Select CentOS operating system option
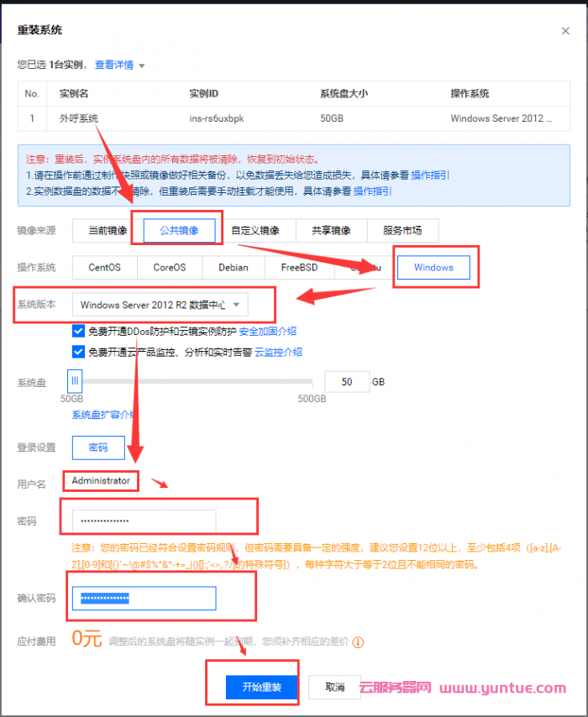Screen dimensions: 588x717 tap(104, 268)
